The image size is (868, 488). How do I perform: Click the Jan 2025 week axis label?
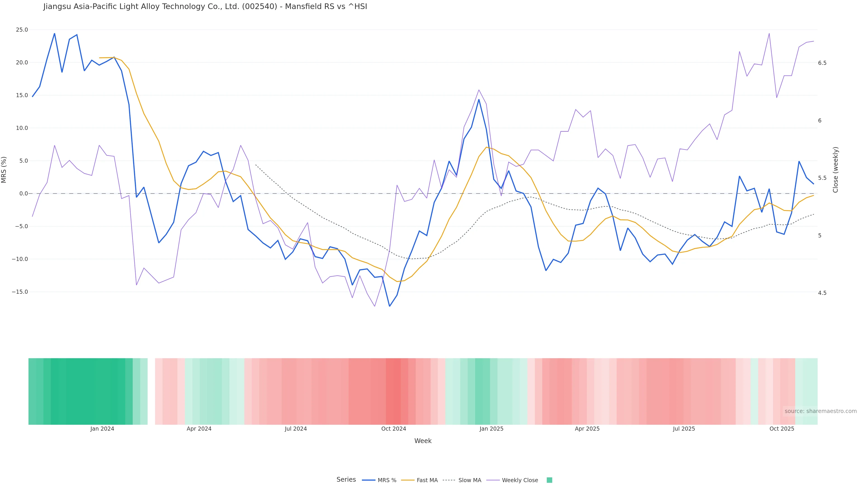491,429
